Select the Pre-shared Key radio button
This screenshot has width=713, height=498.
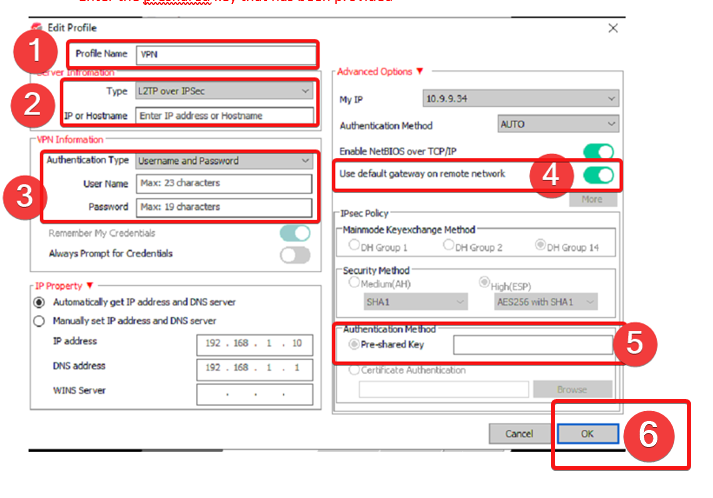[x=354, y=345]
